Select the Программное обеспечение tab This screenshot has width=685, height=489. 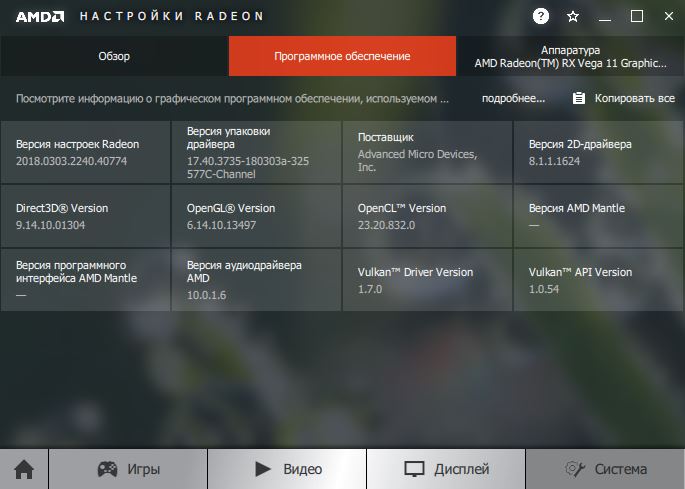click(342, 56)
